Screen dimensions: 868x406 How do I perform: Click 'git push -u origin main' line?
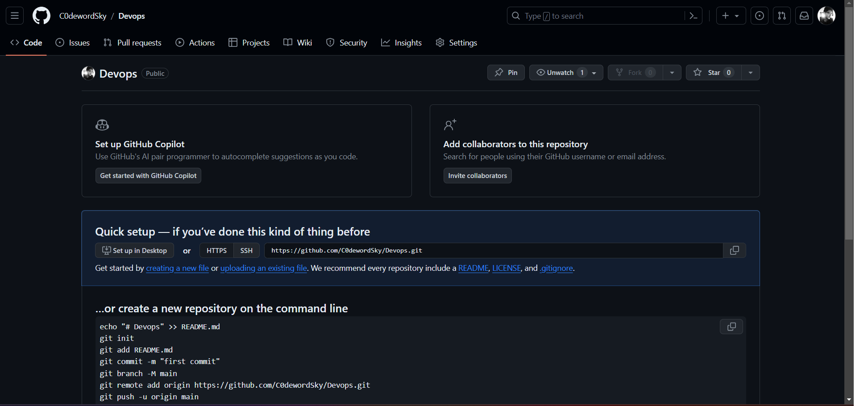pos(149,397)
